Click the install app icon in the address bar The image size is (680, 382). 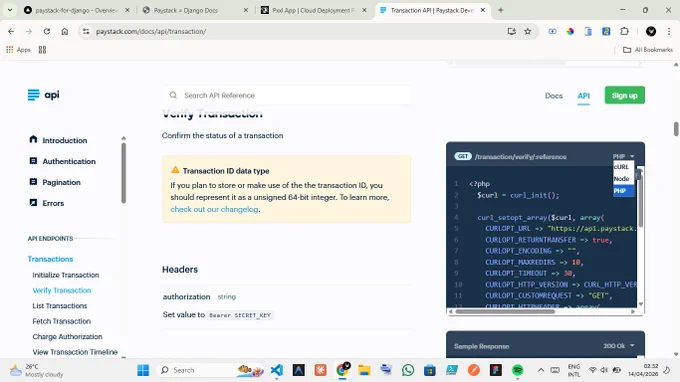tap(511, 31)
